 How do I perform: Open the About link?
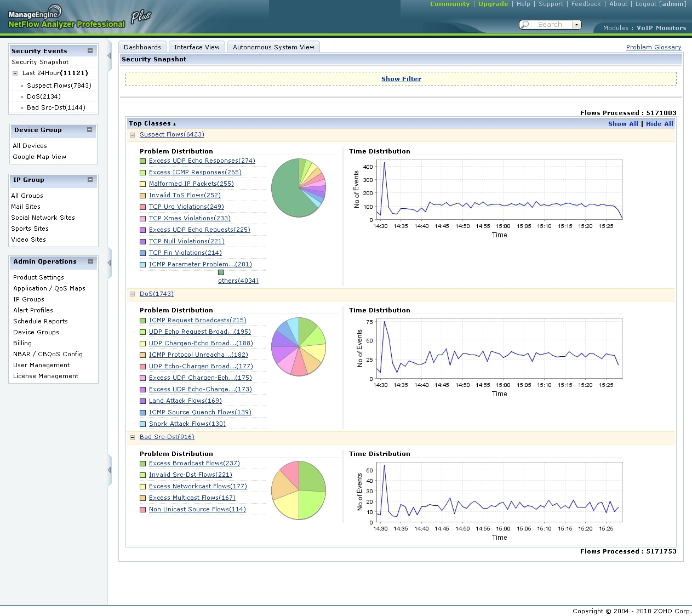click(x=619, y=4)
